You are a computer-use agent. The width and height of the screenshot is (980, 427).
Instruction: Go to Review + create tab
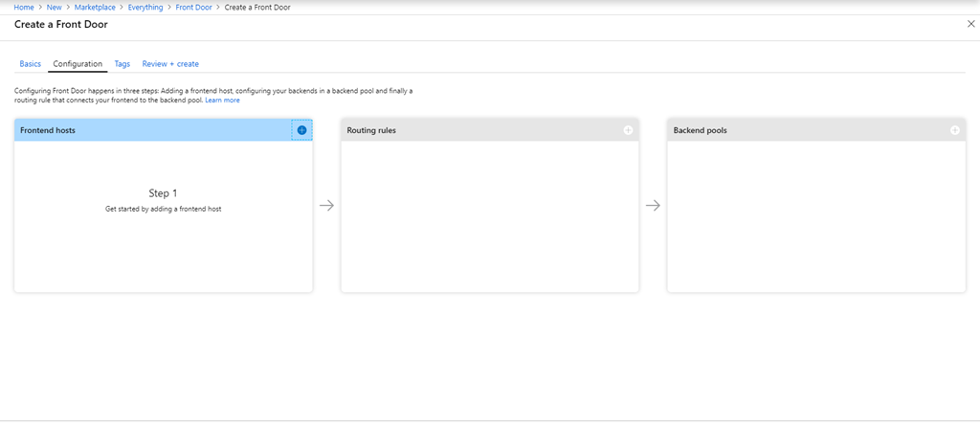point(170,64)
